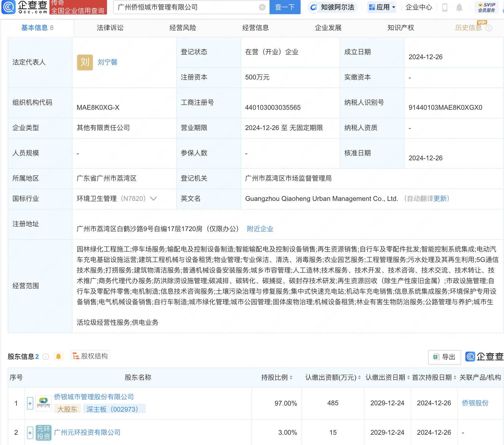504x445 pixels.
Task: Export shareholder list via 导出
Action: point(445,357)
